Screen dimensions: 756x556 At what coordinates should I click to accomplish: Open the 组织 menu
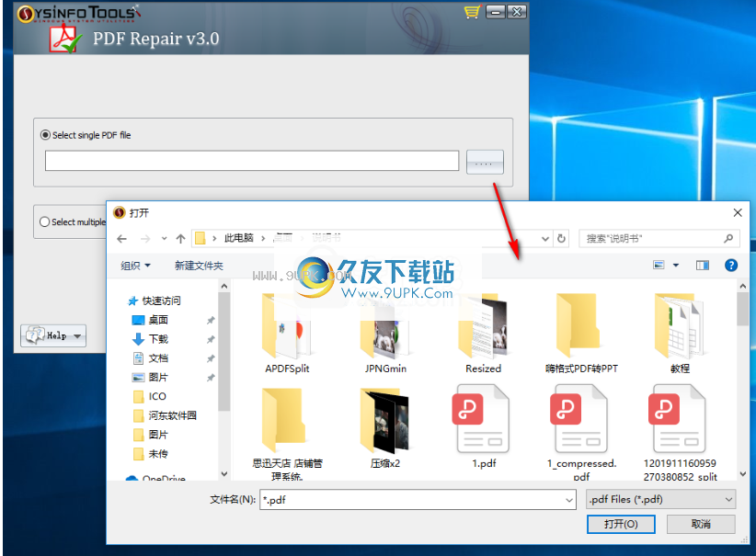pyautogui.click(x=135, y=266)
